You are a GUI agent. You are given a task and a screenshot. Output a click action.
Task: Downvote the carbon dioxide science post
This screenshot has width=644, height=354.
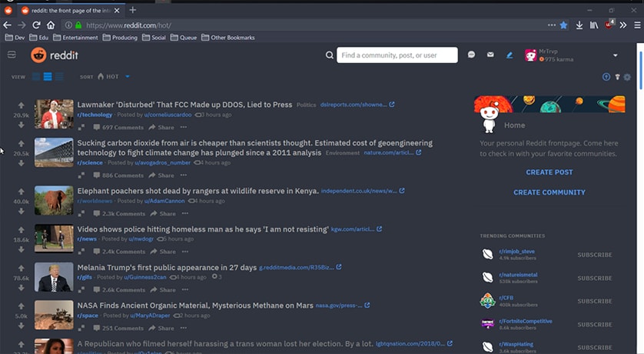point(21,163)
